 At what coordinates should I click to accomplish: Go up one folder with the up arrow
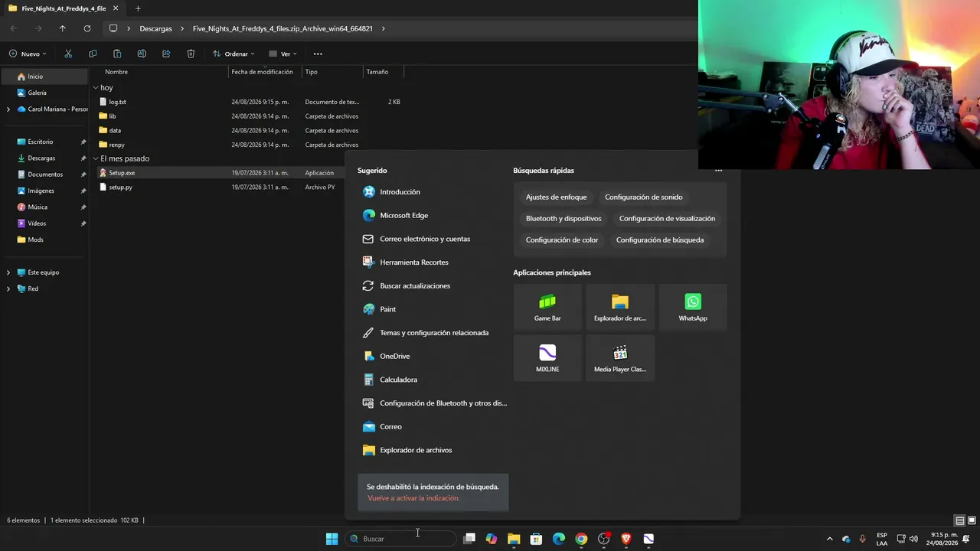[63, 28]
